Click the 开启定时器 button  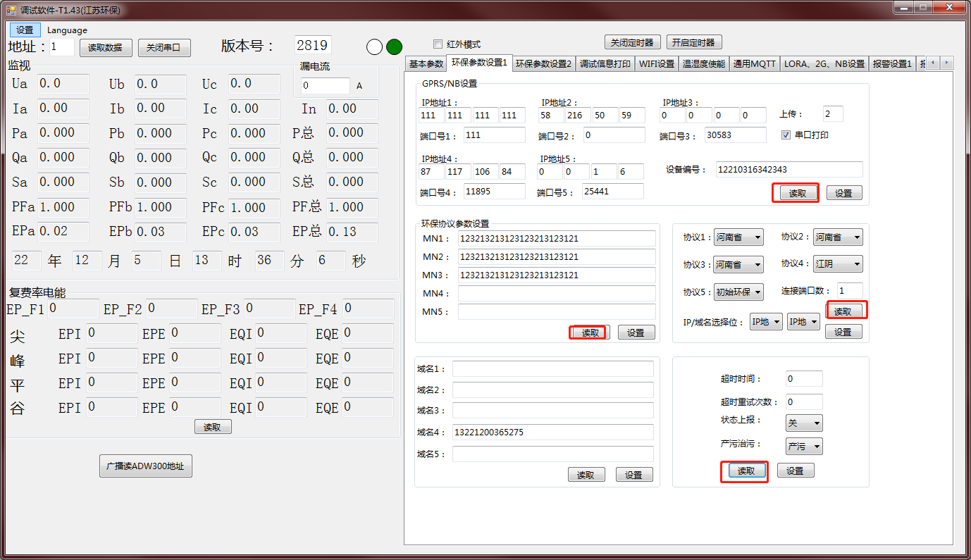coord(694,42)
